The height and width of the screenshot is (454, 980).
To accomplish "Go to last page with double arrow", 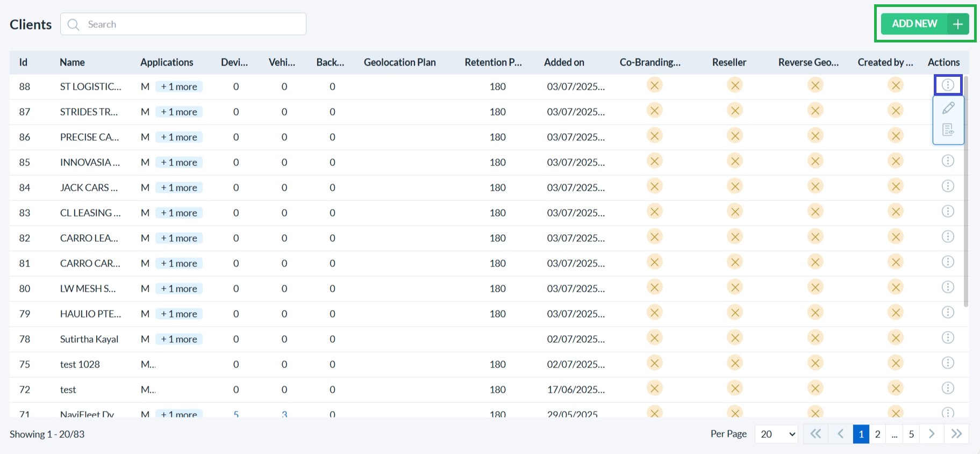I will (956, 434).
